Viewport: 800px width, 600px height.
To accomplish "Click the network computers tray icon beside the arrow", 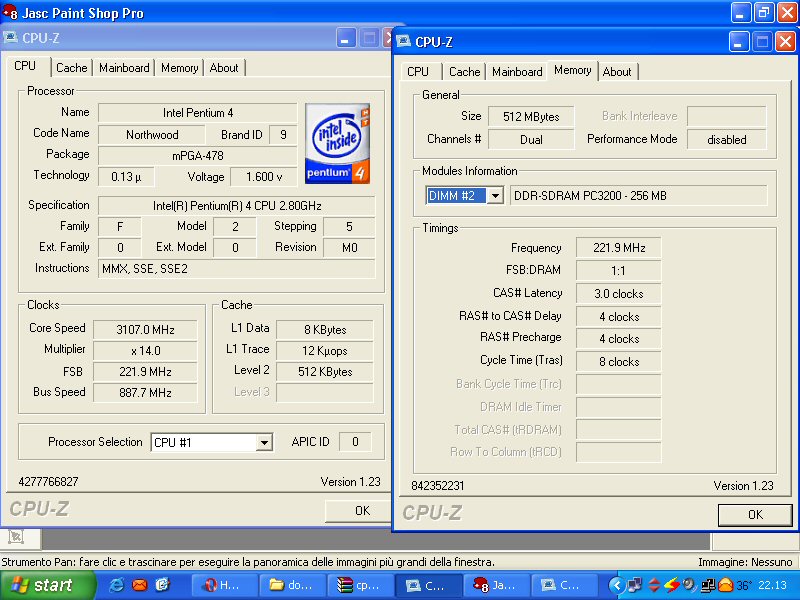I will [634, 585].
